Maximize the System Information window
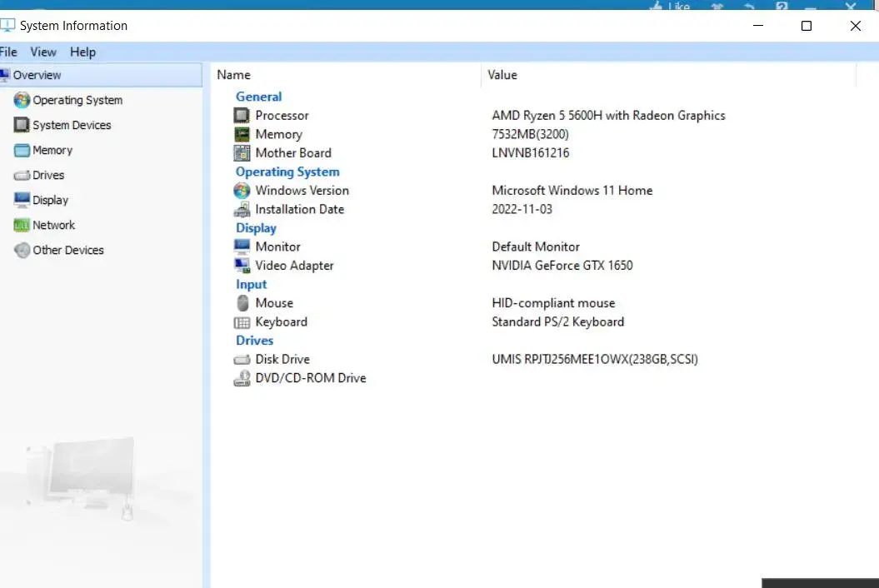 [806, 26]
